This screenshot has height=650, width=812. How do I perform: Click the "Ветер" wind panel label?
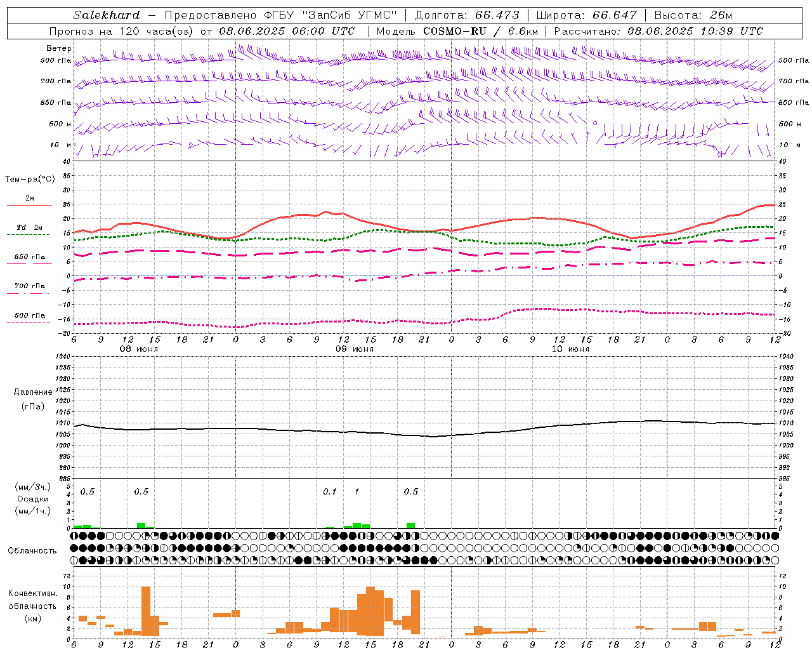point(59,48)
